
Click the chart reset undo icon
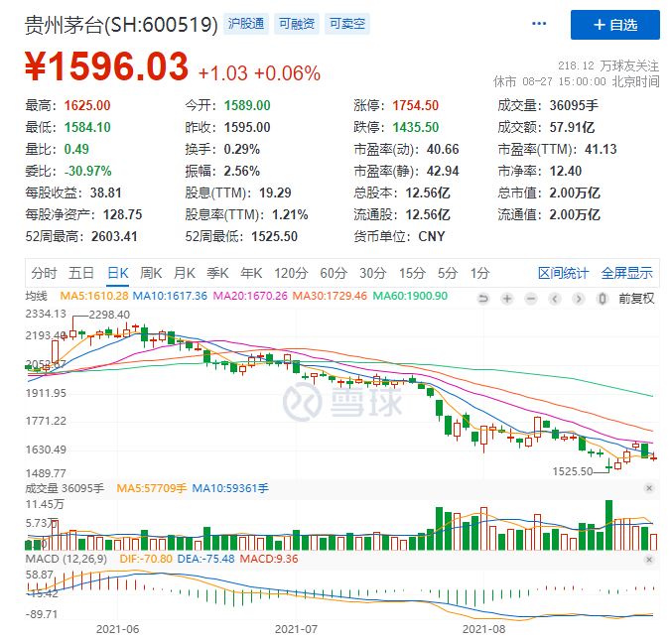[483, 299]
